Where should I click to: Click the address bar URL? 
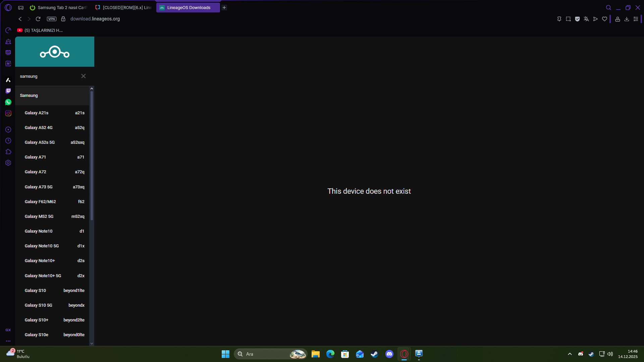pyautogui.click(x=95, y=19)
